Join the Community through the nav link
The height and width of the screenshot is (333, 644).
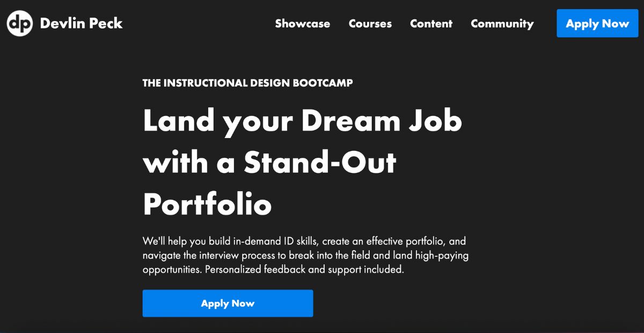(x=502, y=24)
